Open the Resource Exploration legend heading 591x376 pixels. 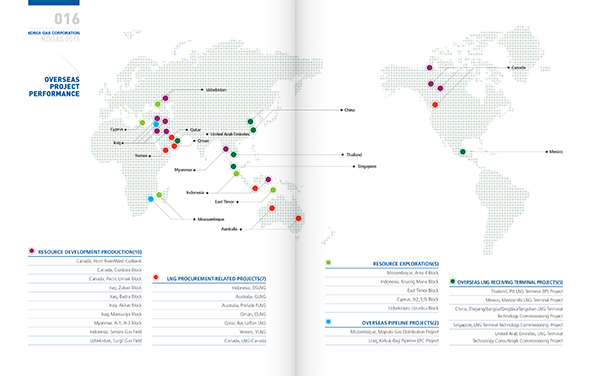[406, 264]
